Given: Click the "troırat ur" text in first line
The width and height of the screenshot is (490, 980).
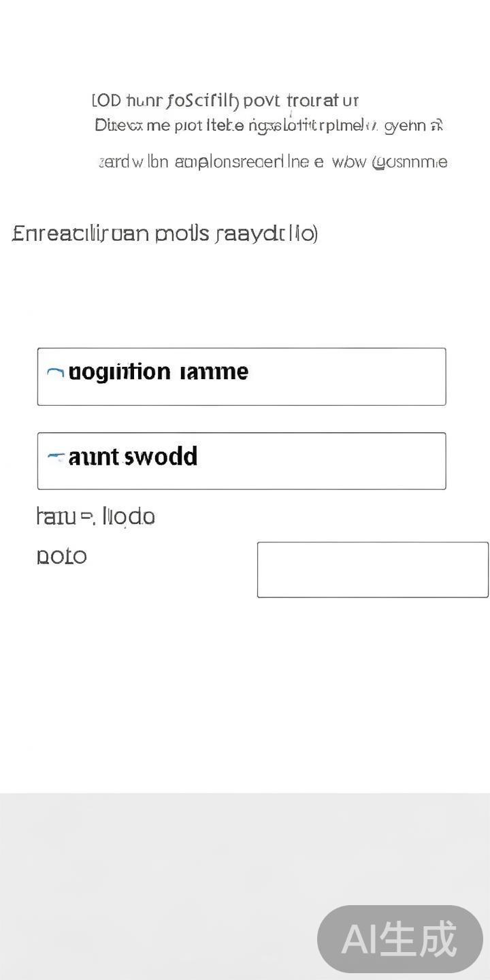Looking at the screenshot, I should click(323, 101).
